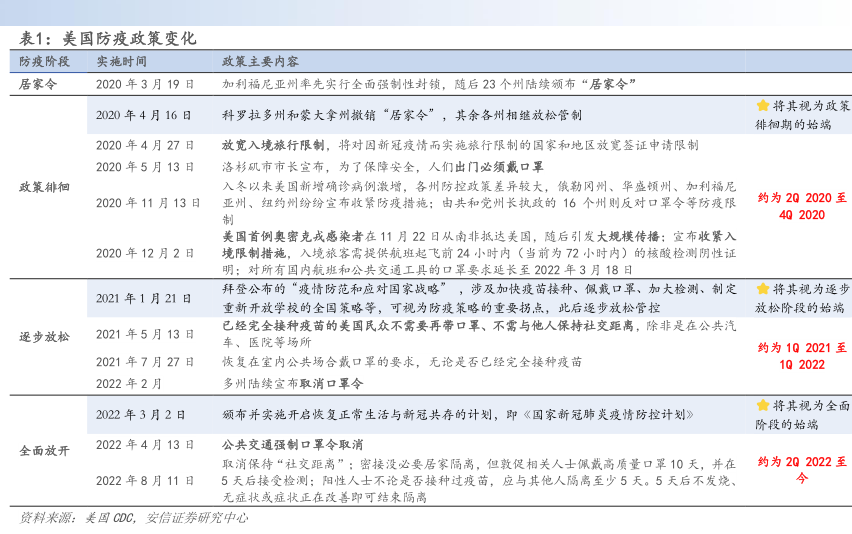Click the red text 约为 2Q 2020 至 4Q 2020
This screenshot has width=852, height=534.
802,206
